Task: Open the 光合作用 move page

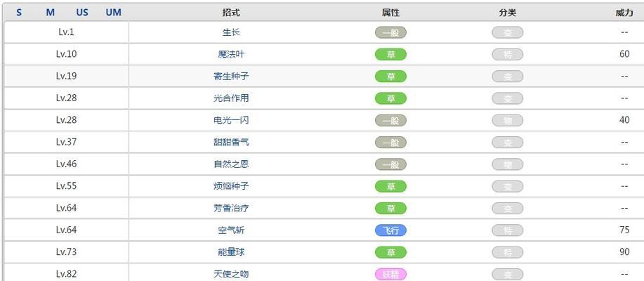Action: tap(231, 98)
